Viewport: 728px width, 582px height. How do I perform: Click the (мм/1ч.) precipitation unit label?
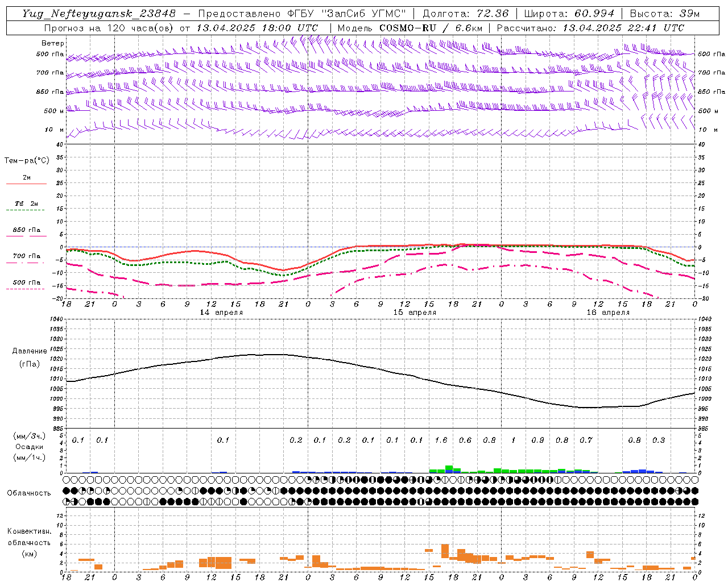30,458
